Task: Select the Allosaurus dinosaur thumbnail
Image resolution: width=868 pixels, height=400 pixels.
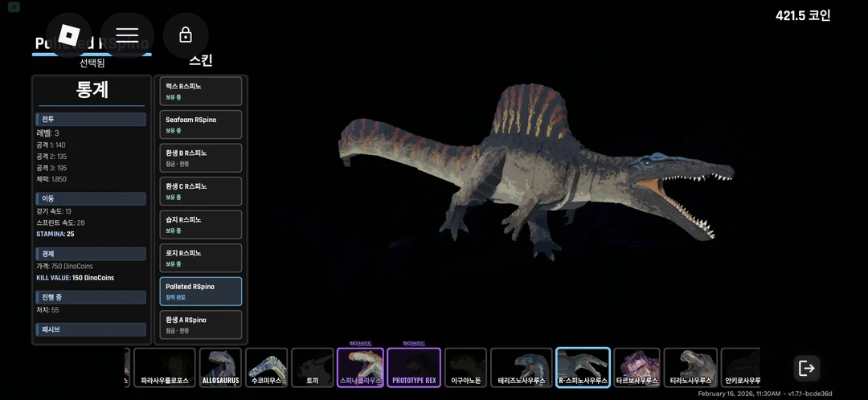Action: point(220,368)
